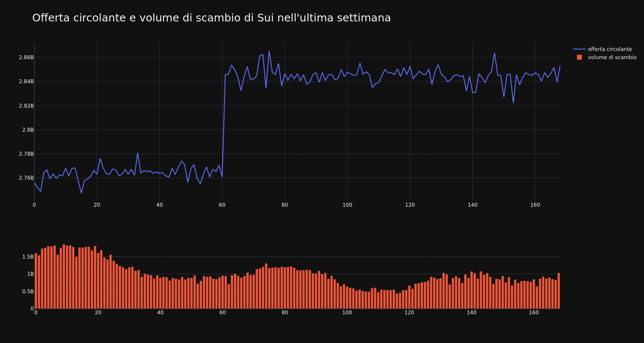The height and width of the screenshot is (343, 644).
Task: Click x-axis tick 100 under line chart
Action: [347, 205]
